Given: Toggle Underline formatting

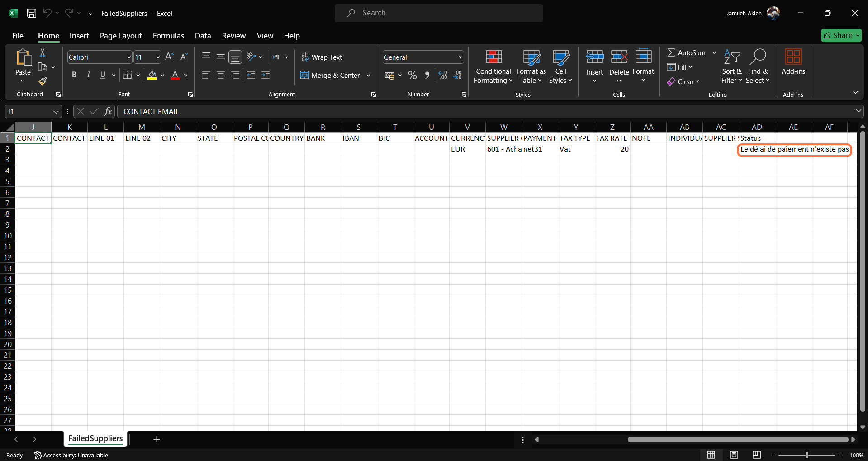Looking at the screenshot, I should click(x=103, y=75).
